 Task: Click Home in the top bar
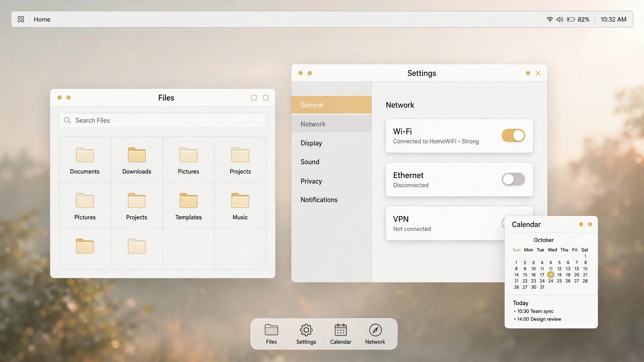[x=42, y=19]
